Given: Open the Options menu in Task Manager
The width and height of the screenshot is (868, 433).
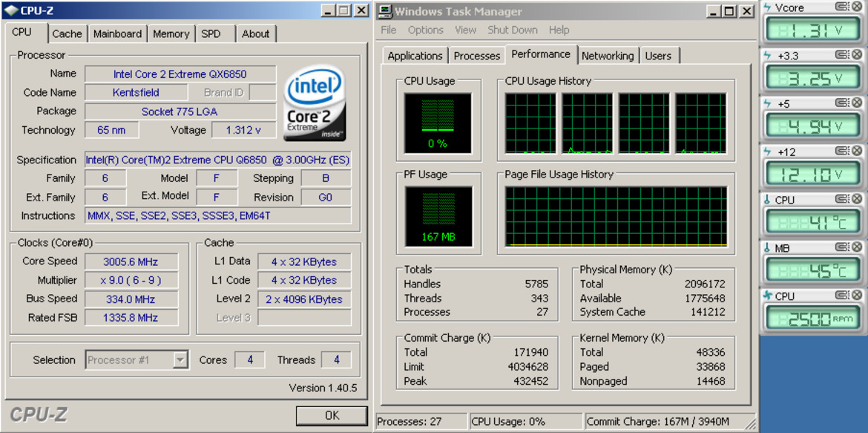Looking at the screenshot, I should click(x=426, y=30).
